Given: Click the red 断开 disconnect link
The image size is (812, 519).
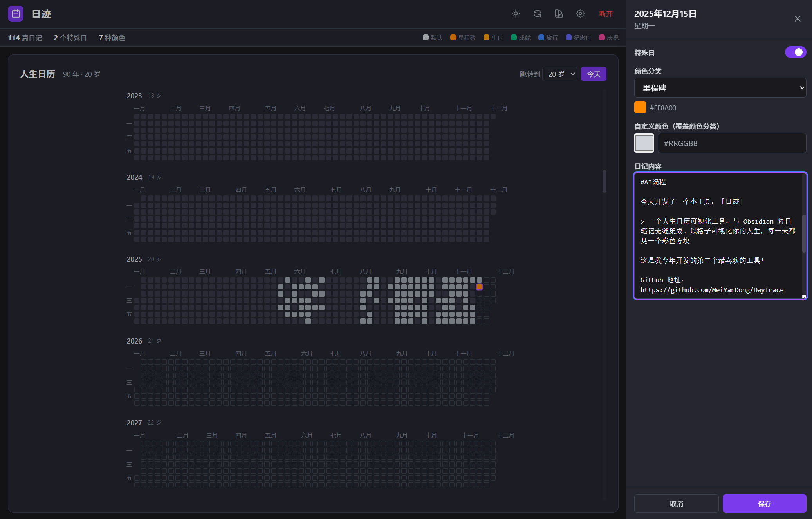Looking at the screenshot, I should point(606,14).
